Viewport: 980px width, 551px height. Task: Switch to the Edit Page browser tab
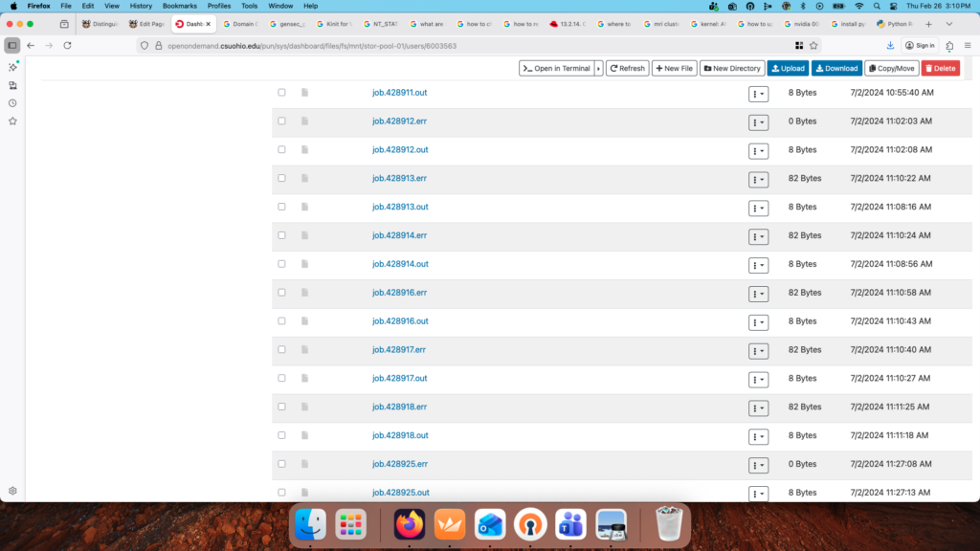(145, 24)
